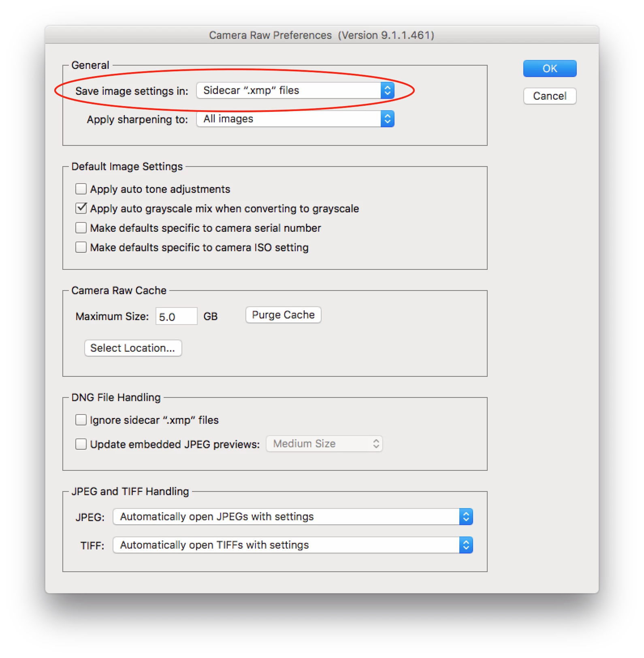Click the Cancel button
This screenshot has width=644, height=658.
pos(550,96)
